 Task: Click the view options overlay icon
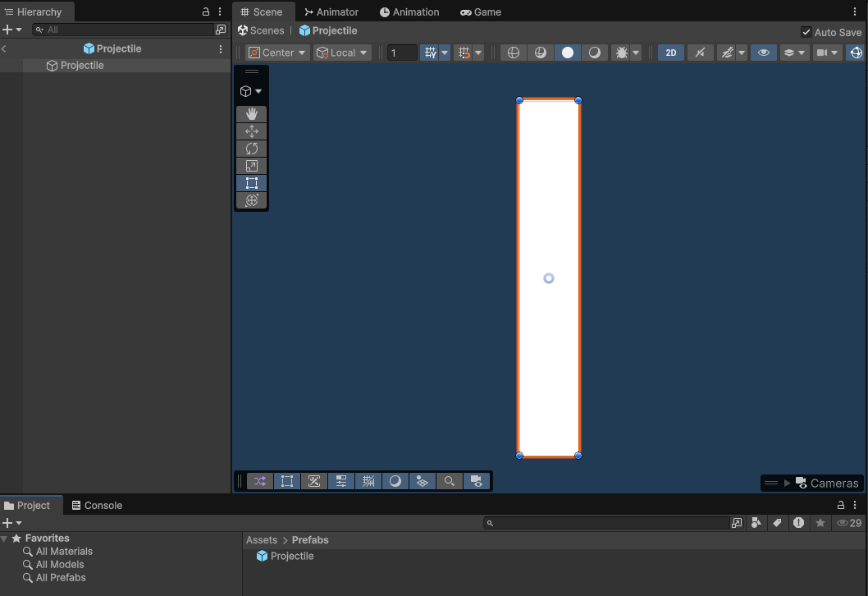click(423, 481)
